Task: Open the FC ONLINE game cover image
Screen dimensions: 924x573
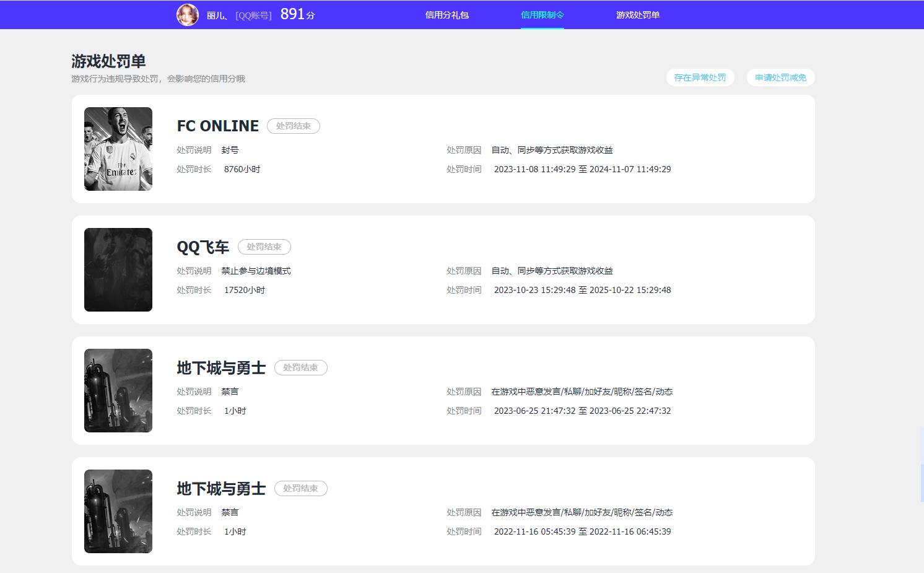Action: [x=118, y=149]
